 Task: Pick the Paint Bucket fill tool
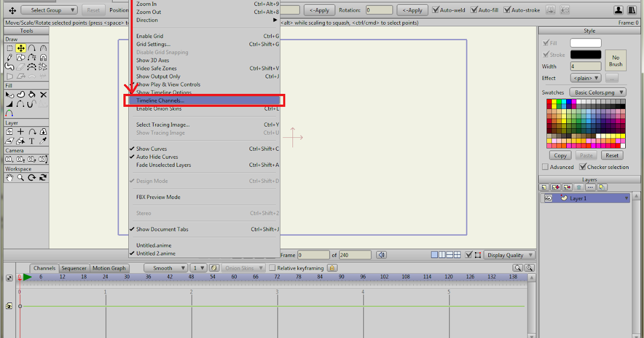click(x=32, y=94)
